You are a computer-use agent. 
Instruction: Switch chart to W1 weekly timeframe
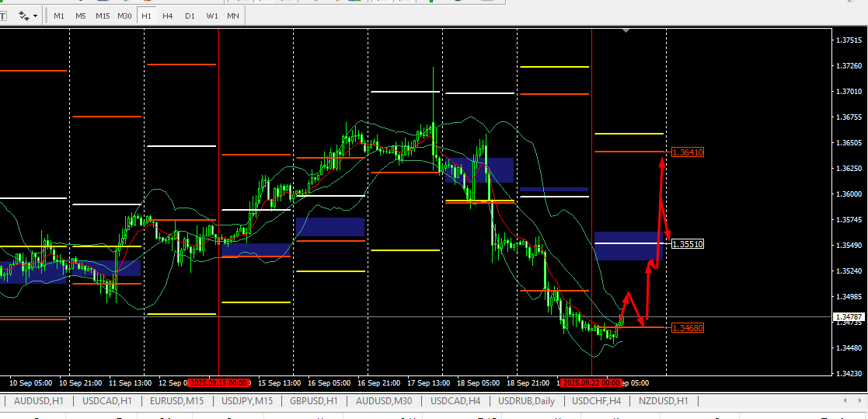212,16
